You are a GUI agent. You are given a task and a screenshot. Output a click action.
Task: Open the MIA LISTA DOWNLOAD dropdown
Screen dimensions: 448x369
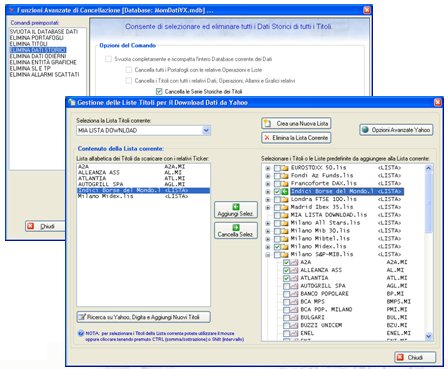click(x=206, y=130)
